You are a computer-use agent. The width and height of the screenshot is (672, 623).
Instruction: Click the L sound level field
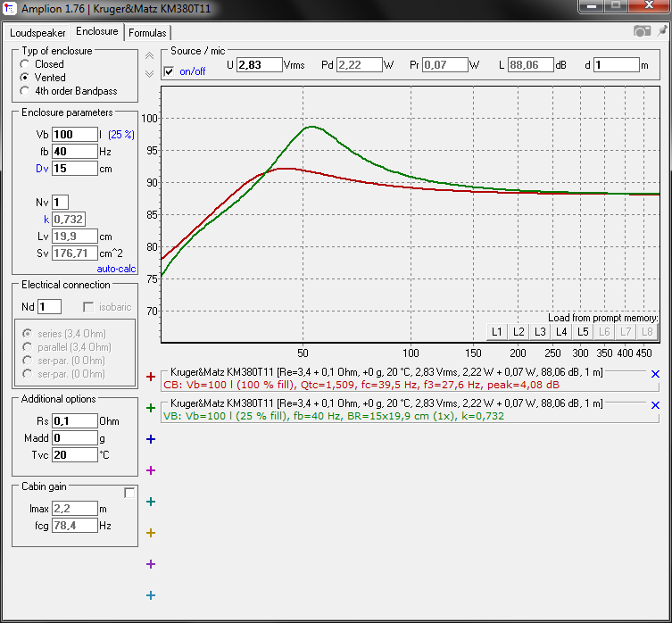pos(531,65)
